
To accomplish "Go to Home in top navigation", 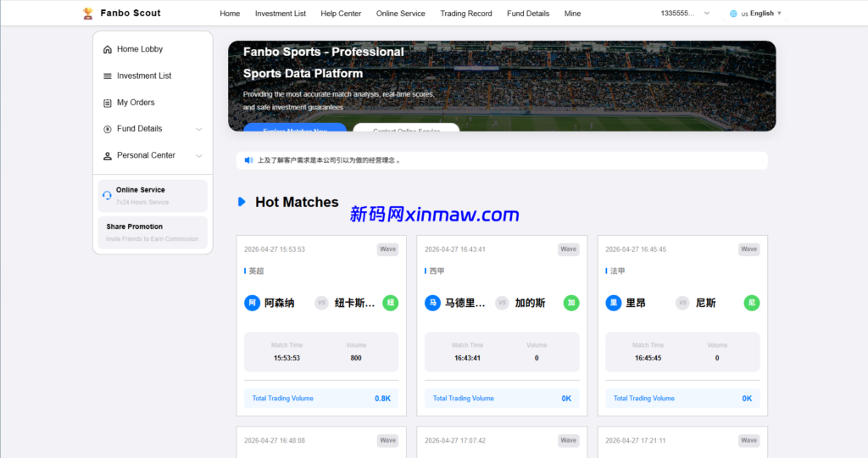I will 230,14.
